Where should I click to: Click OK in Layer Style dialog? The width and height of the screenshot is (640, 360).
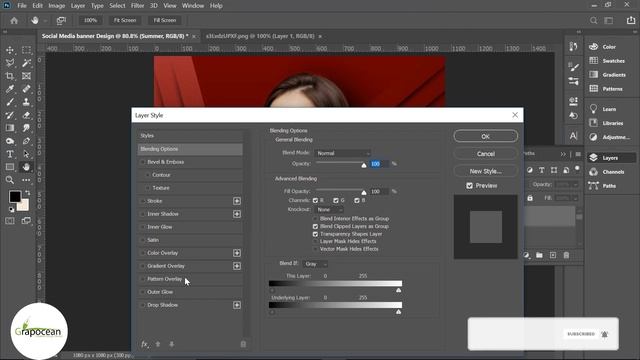click(x=485, y=136)
